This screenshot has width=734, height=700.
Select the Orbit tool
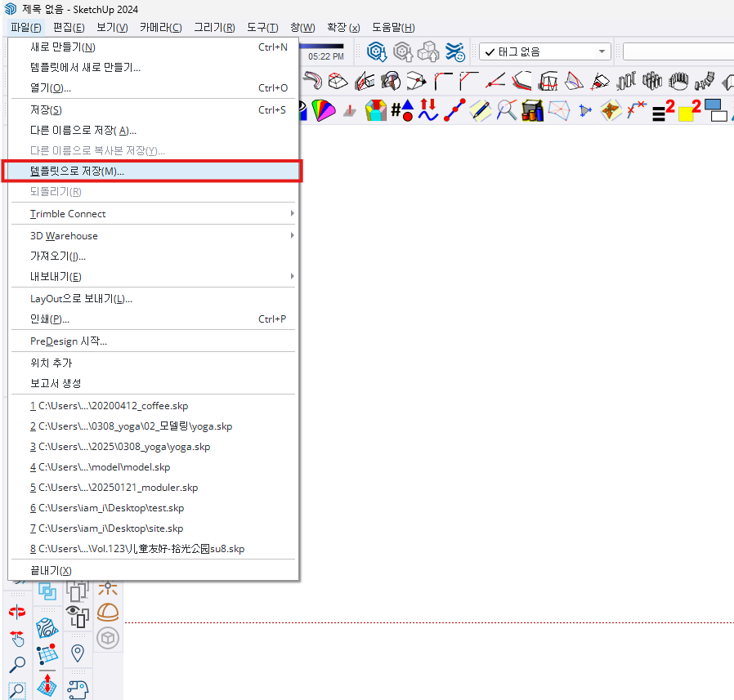coord(17,611)
